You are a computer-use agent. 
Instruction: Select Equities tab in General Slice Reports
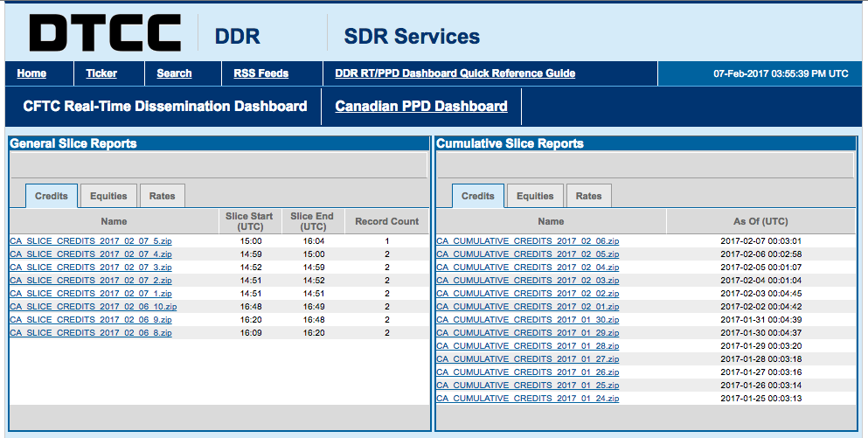(x=108, y=196)
